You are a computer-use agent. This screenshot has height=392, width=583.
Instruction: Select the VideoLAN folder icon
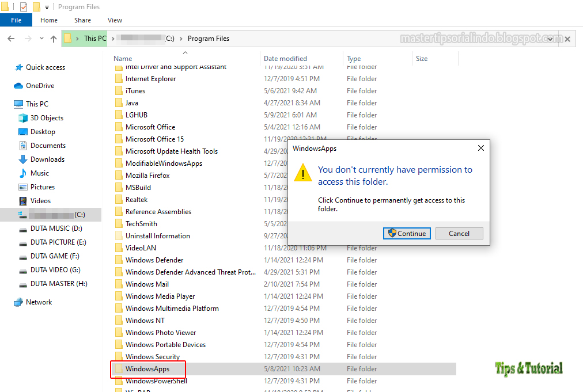119,248
